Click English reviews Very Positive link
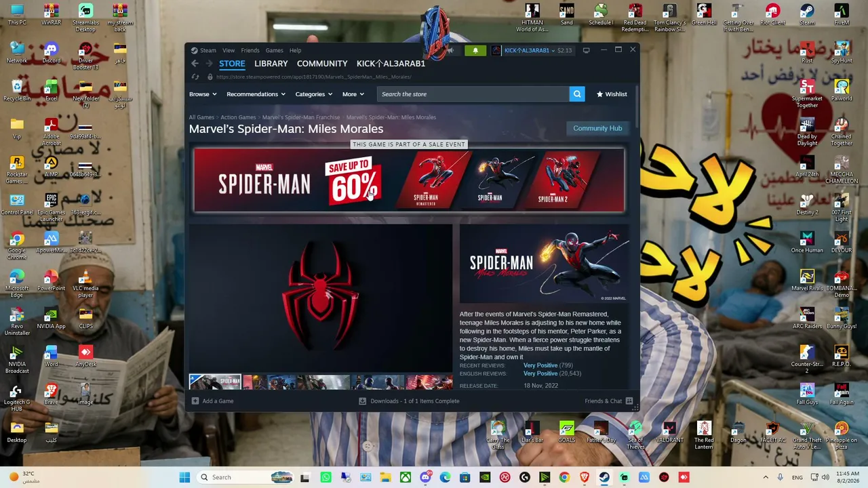Viewport: 868px width, 488px height. click(x=540, y=373)
